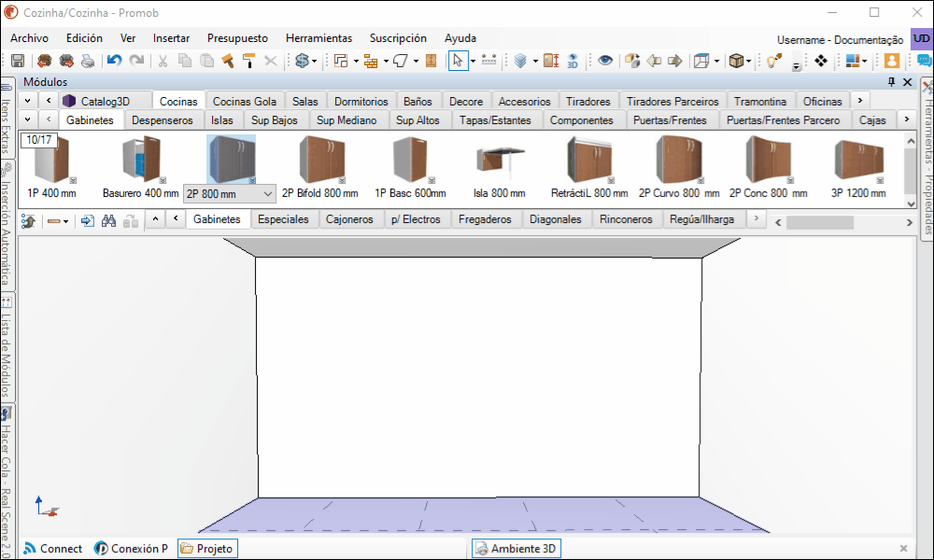Click the orange user profile icon
The width and height of the screenshot is (934, 560).
pyautogui.click(x=892, y=61)
